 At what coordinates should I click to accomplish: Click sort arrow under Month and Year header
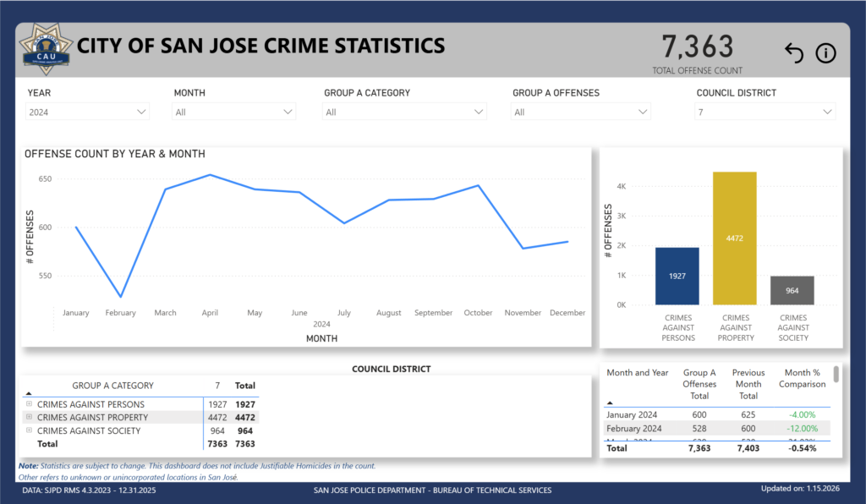click(x=611, y=403)
